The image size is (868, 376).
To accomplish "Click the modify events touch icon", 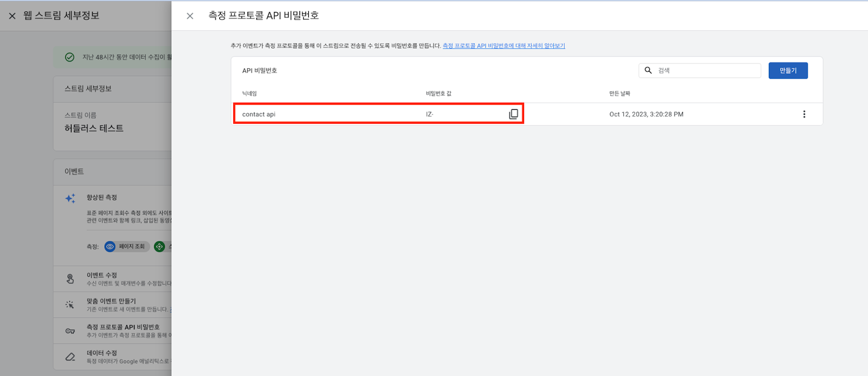I will (x=70, y=279).
